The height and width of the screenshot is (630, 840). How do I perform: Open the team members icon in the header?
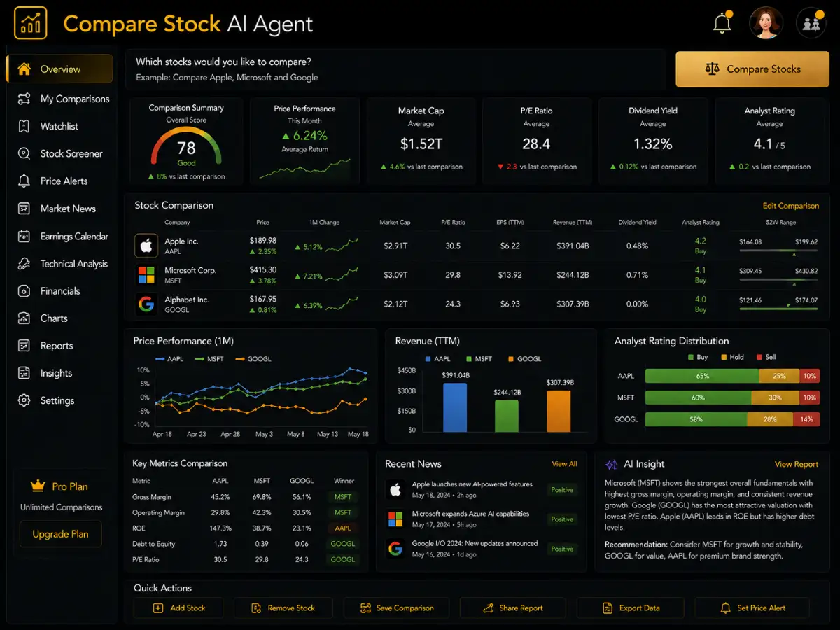811,23
